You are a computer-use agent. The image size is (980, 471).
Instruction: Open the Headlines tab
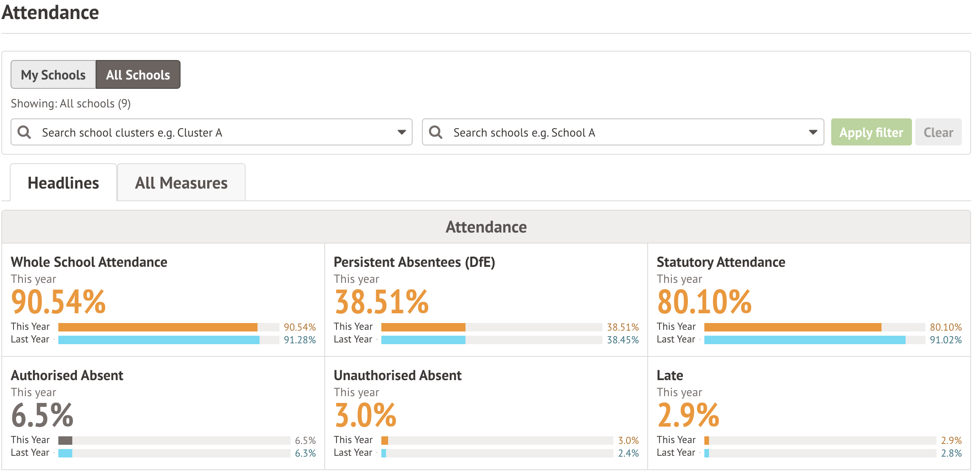click(63, 183)
